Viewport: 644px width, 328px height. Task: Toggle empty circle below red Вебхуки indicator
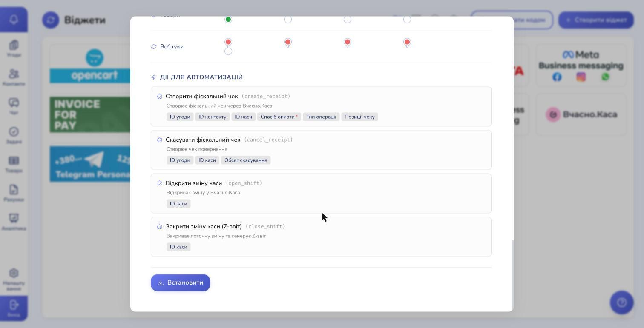click(228, 51)
